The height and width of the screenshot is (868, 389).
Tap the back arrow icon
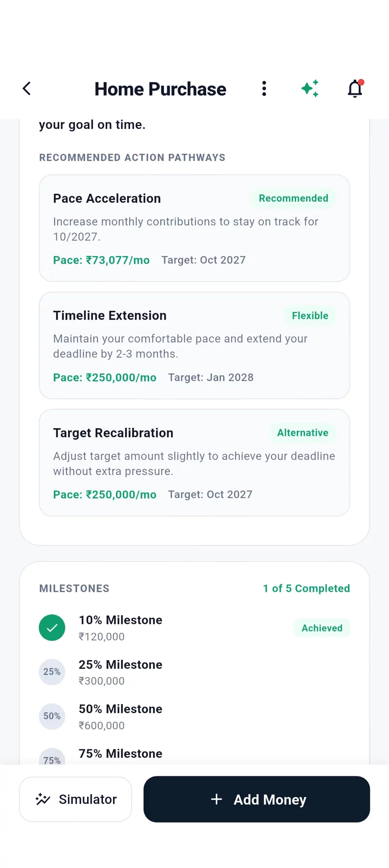pyautogui.click(x=27, y=89)
